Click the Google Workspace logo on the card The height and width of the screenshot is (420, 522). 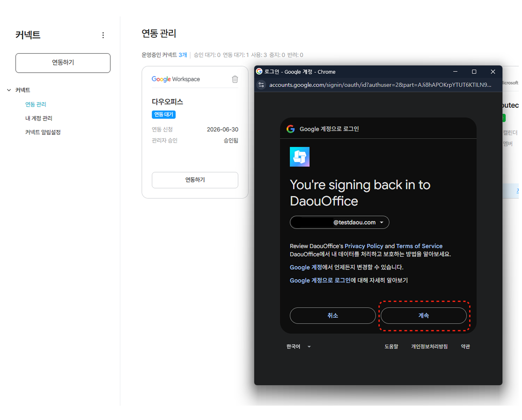click(176, 79)
